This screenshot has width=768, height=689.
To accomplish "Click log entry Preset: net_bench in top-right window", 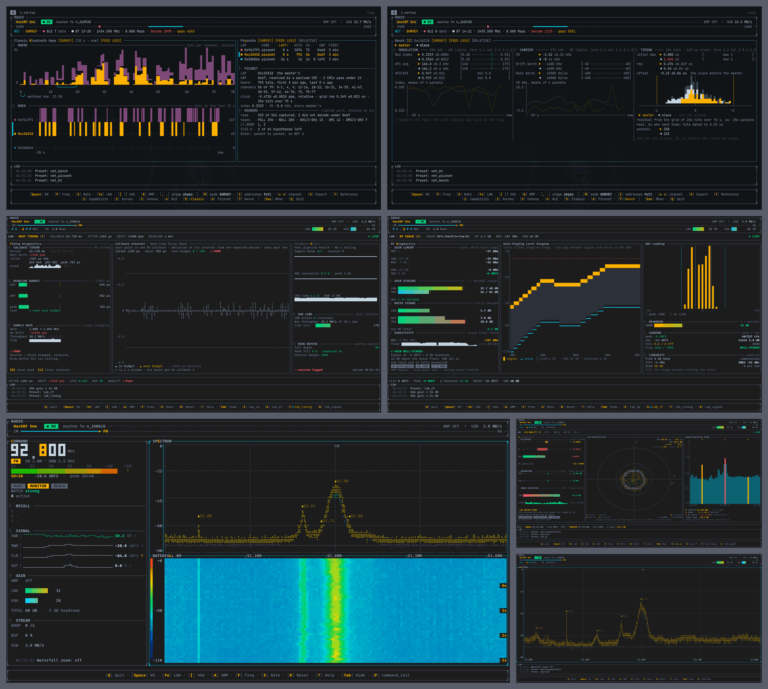I will click(432, 181).
